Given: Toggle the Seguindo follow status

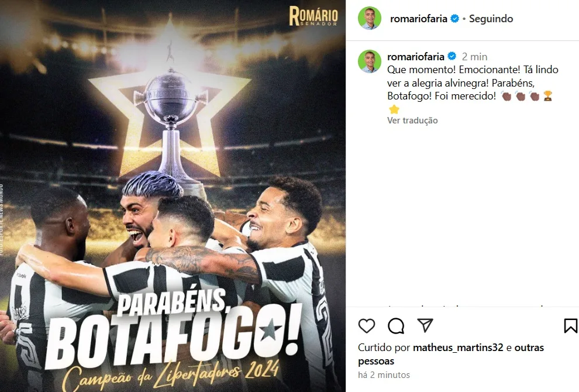Looking at the screenshot, I should click(491, 19).
